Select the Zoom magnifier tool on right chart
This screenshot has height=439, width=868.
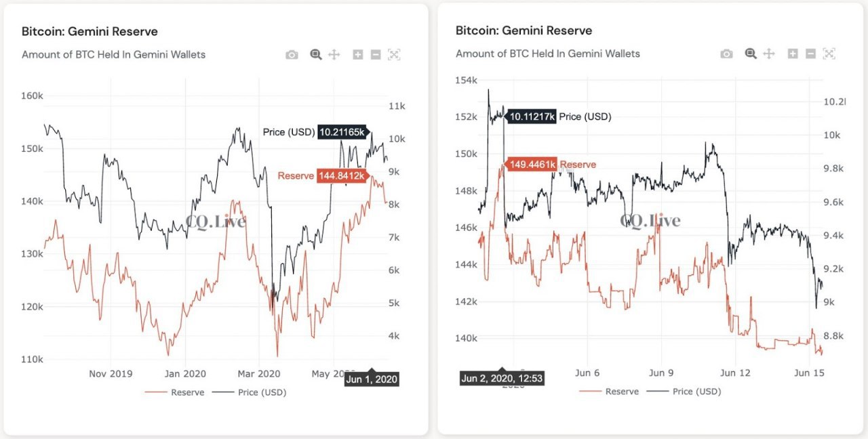point(750,54)
